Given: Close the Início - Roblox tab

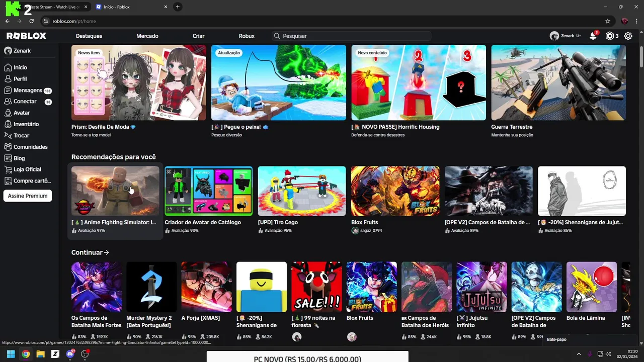Looking at the screenshot, I should click(x=166, y=7).
